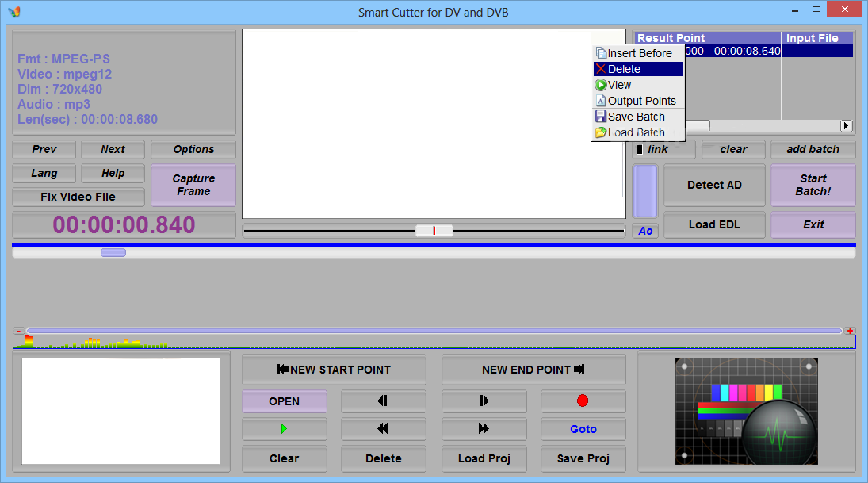
Task: Step forward one frame with the right step icon
Action: coord(484,401)
